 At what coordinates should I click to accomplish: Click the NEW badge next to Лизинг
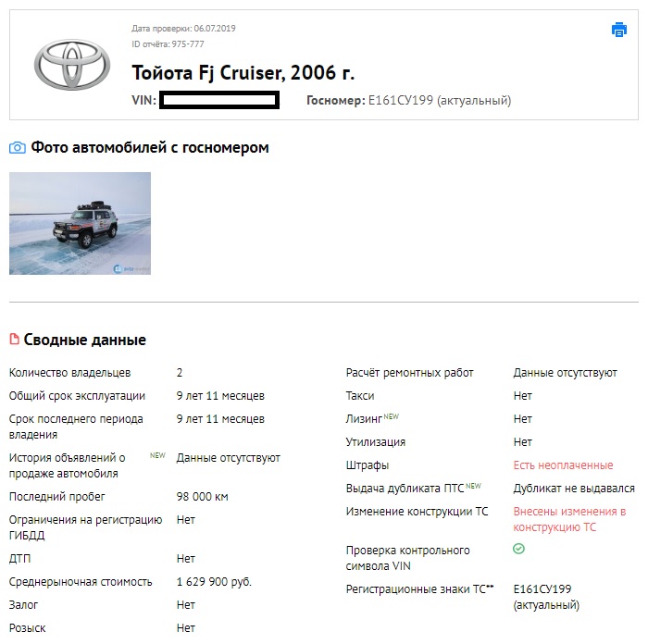[392, 416]
